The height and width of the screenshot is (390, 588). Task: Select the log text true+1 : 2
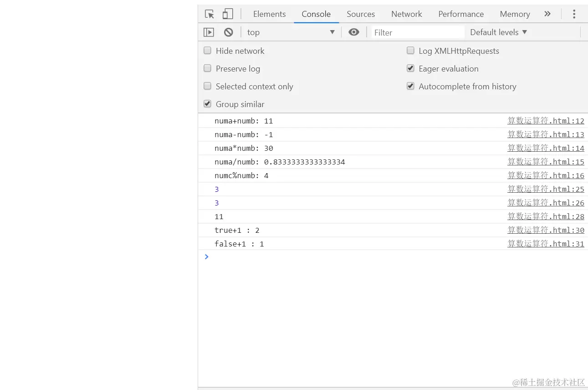click(x=237, y=231)
